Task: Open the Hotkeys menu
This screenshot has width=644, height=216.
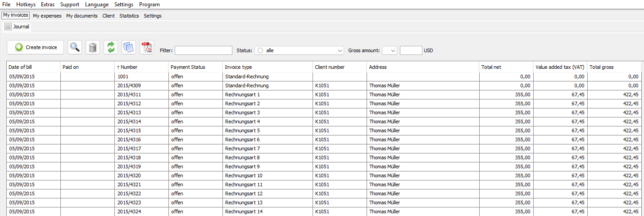Action: click(x=26, y=4)
